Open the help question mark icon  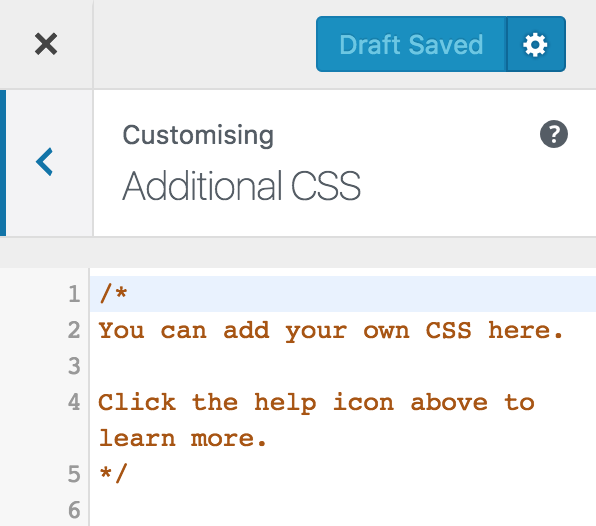coord(554,134)
